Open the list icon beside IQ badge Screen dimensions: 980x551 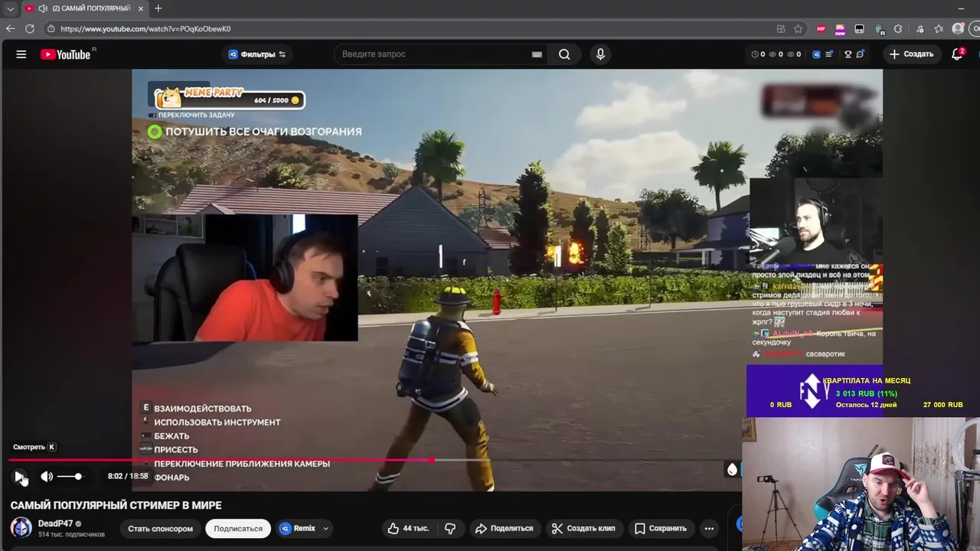829,54
